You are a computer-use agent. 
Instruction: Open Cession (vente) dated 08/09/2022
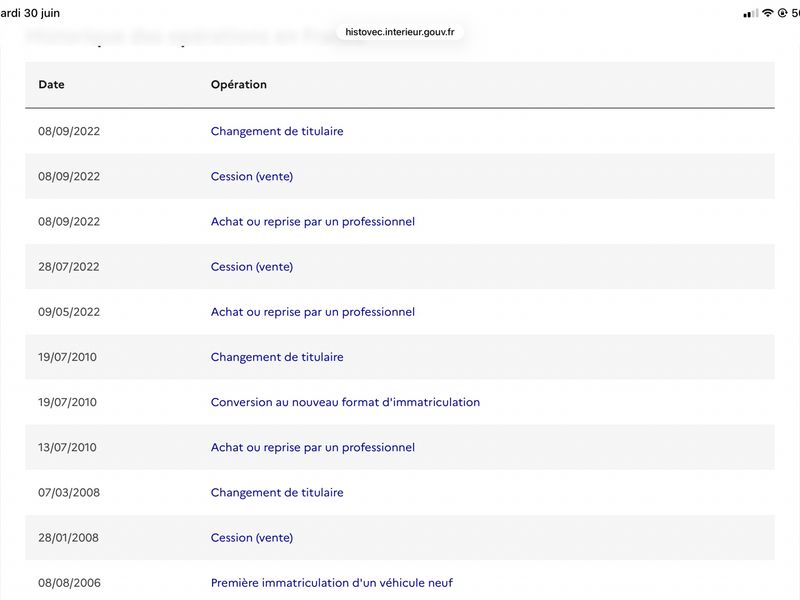click(x=252, y=176)
